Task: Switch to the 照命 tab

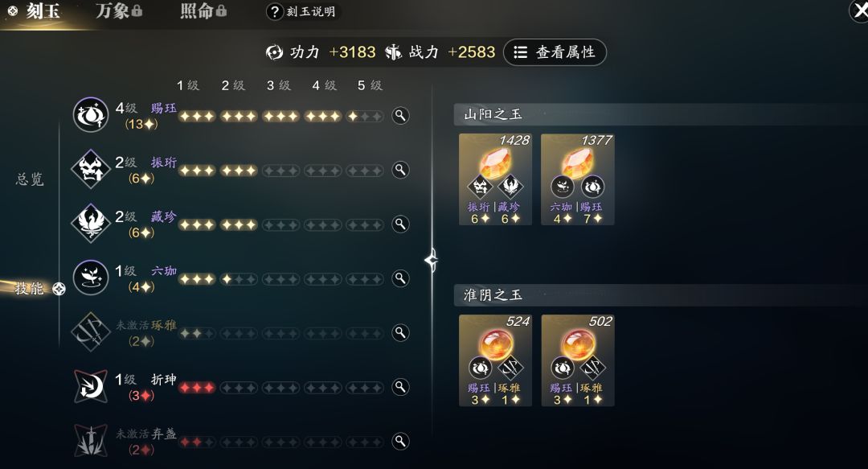Action: click(x=203, y=10)
